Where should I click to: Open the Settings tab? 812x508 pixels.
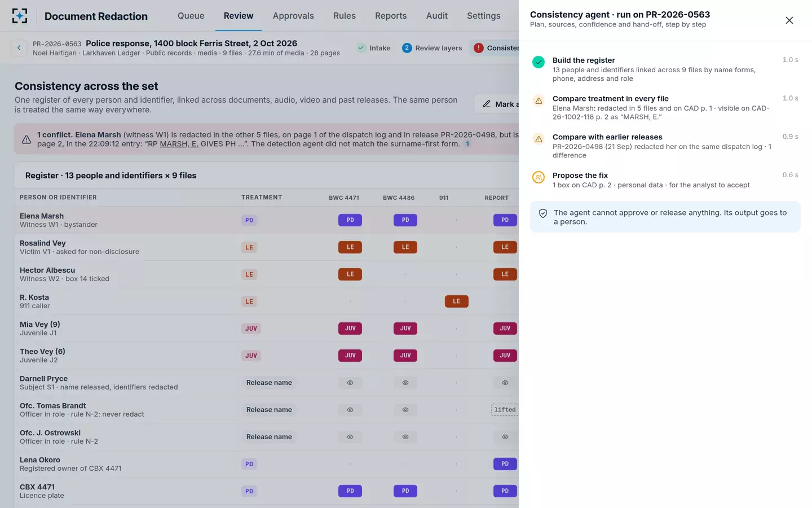point(484,16)
